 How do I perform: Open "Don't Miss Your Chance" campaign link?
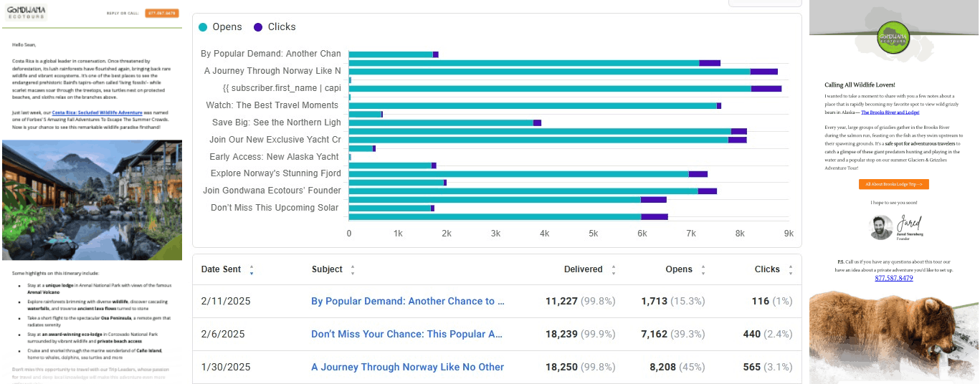point(407,335)
